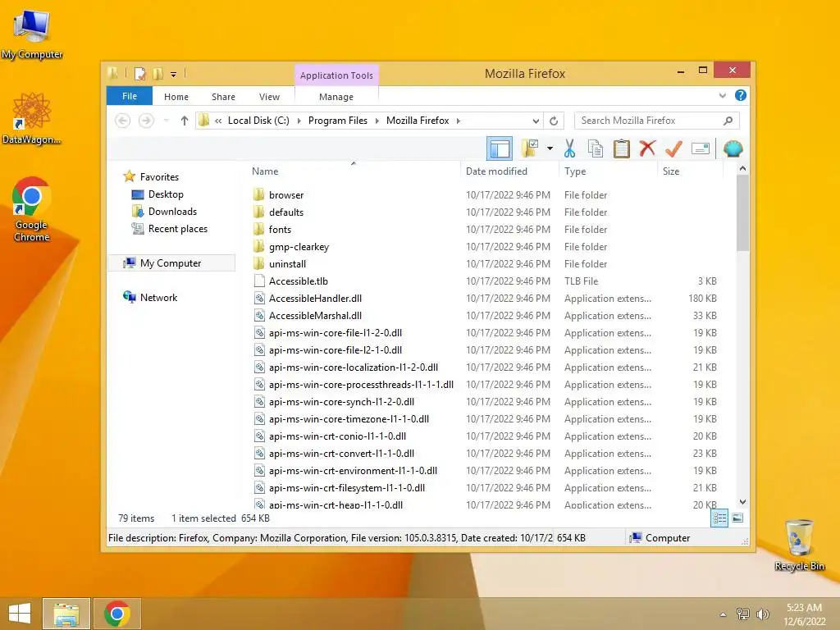Click the scrollbar down arrow
The image size is (840, 630).
pyautogui.click(x=742, y=502)
